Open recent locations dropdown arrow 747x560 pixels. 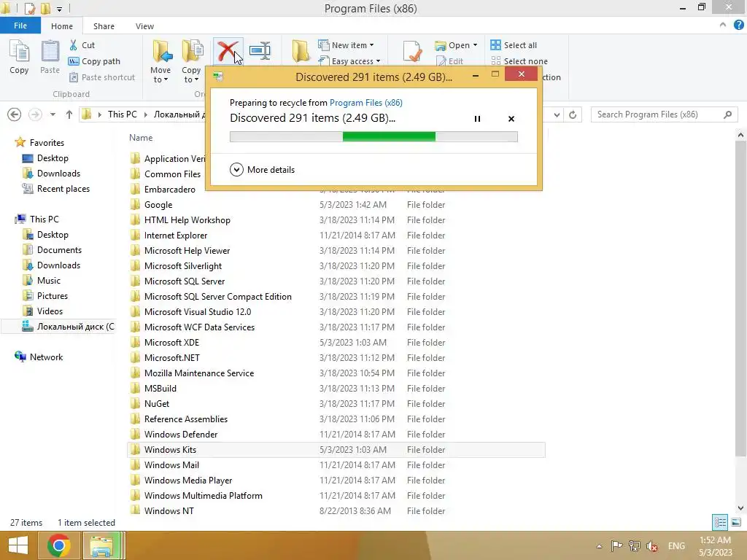pyautogui.click(x=53, y=114)
